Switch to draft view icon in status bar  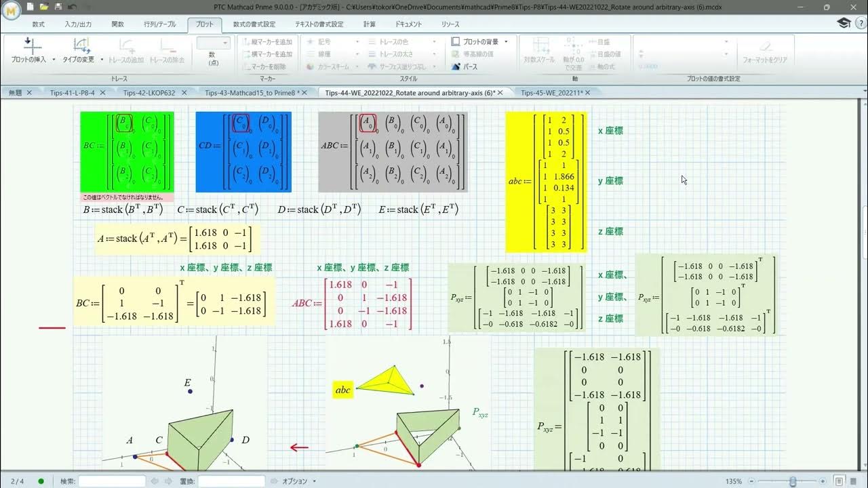[854, 481]
